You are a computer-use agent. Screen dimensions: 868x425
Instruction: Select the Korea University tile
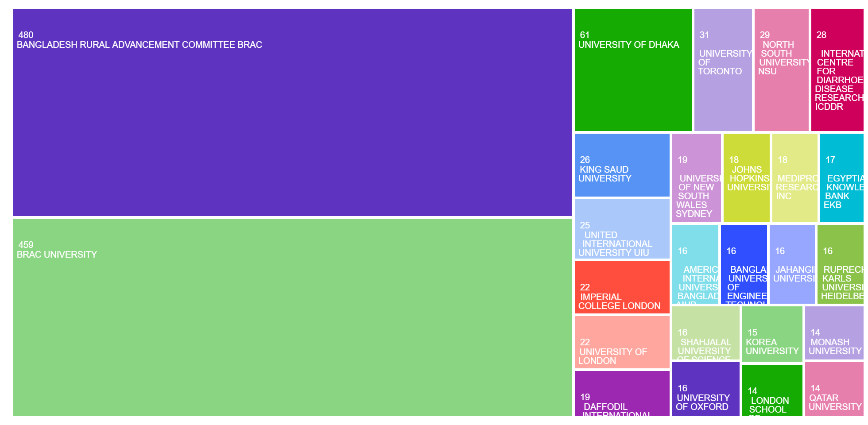[772, 334]
